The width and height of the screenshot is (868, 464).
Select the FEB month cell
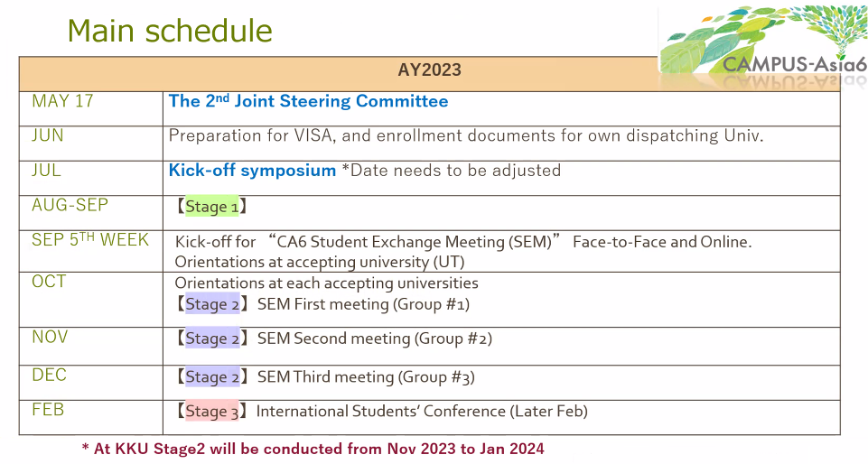(49, 409)
